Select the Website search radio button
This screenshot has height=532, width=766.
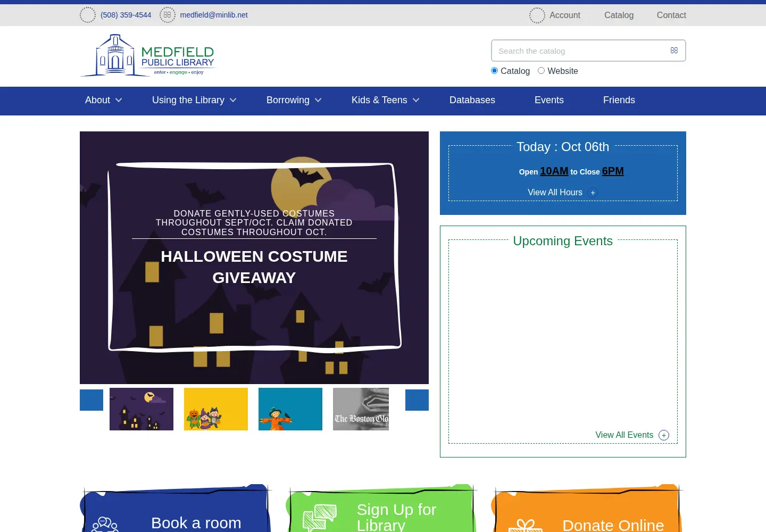pyautogui.click(x=542, y=71)
